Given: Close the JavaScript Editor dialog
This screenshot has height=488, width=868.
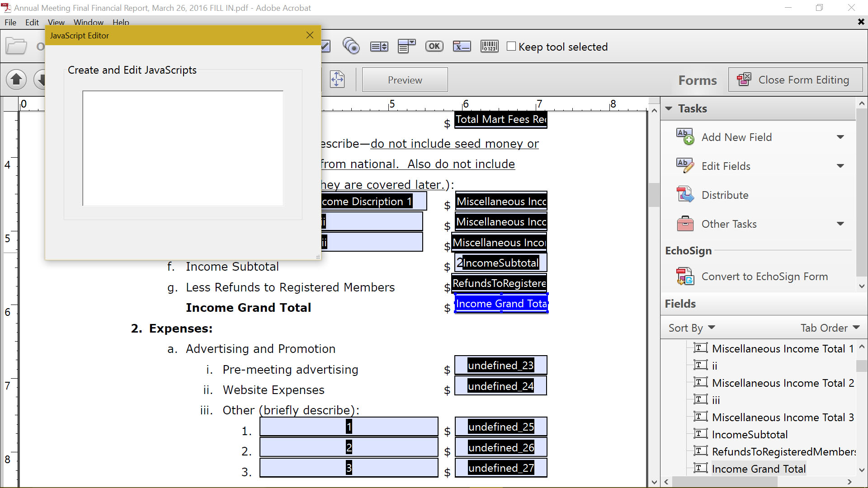Looking at the screenshot, I should 310,35.
